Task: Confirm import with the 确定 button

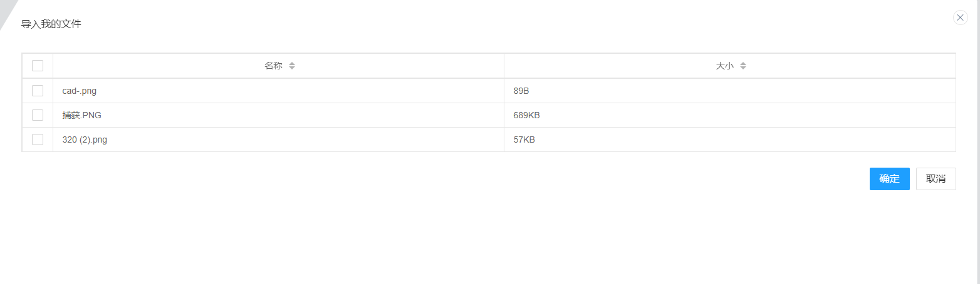Action: point(889,179)
